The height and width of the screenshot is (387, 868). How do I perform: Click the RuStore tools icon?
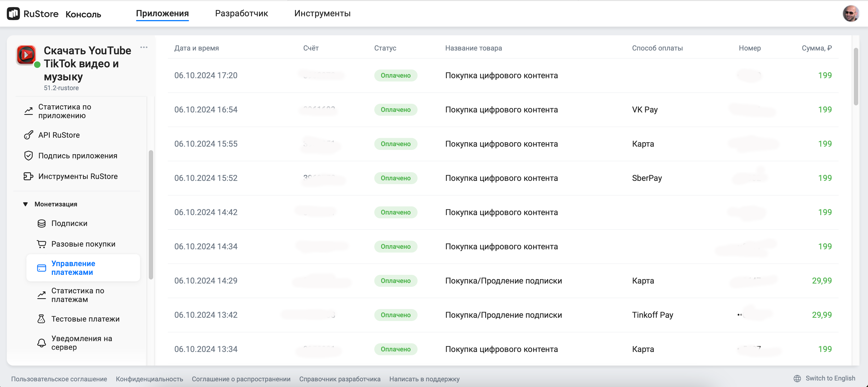[x=29, y=176]
